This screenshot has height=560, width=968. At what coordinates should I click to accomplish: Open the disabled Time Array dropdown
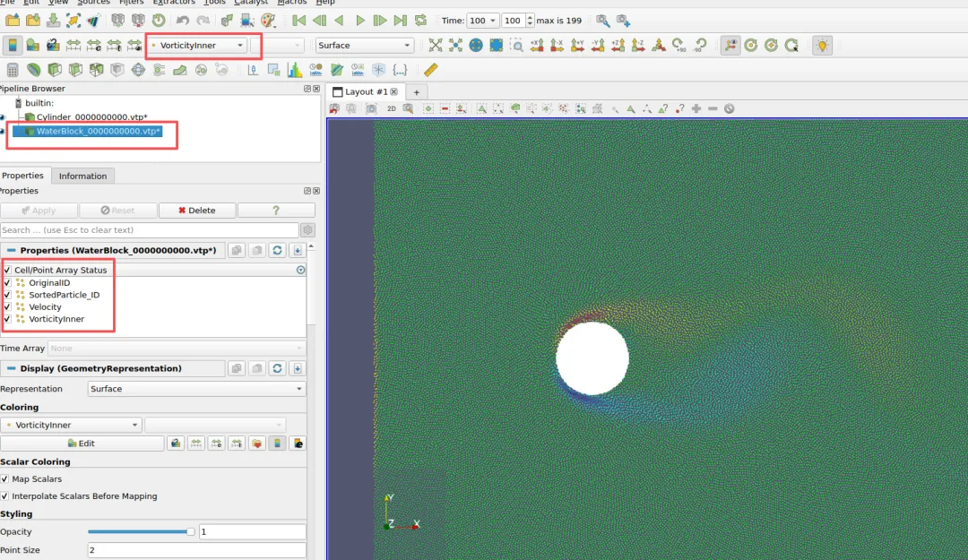point(177,349)
